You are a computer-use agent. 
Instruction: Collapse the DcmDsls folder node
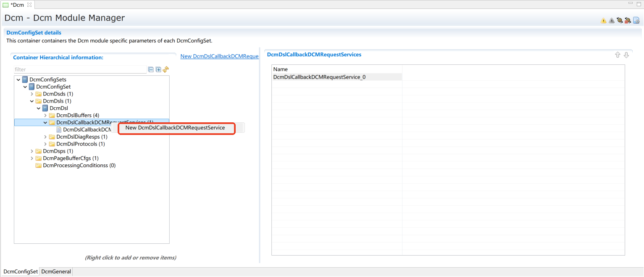[32, 101]
